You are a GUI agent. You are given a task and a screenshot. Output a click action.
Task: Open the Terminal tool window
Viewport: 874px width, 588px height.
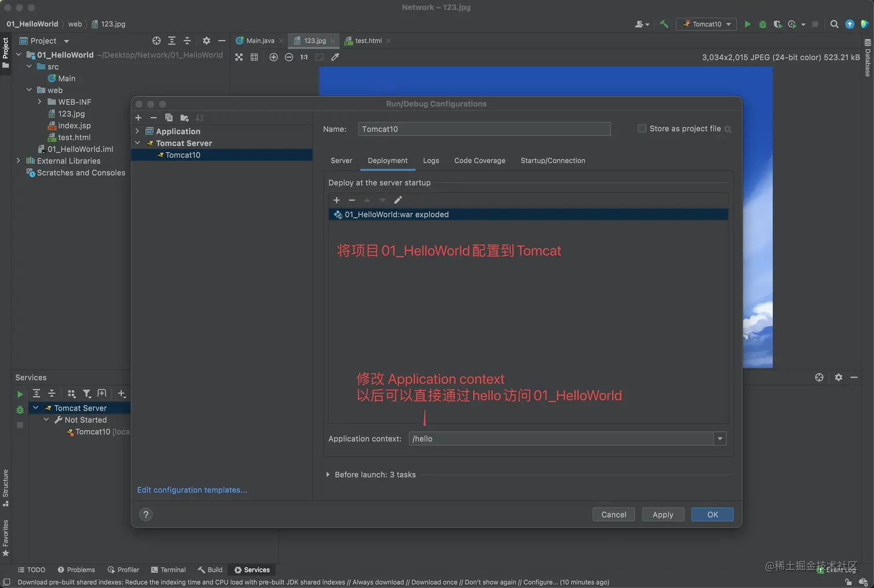168,570
